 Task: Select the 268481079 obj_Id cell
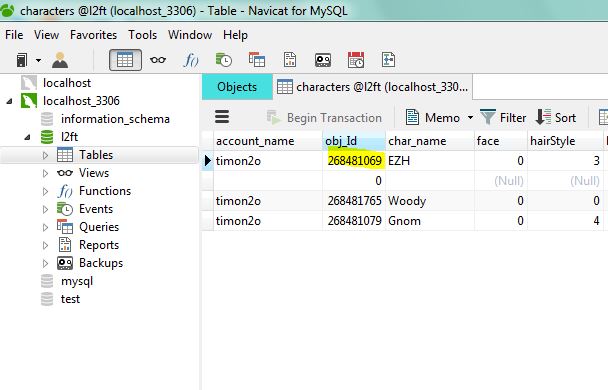click(x=354, y=221)
